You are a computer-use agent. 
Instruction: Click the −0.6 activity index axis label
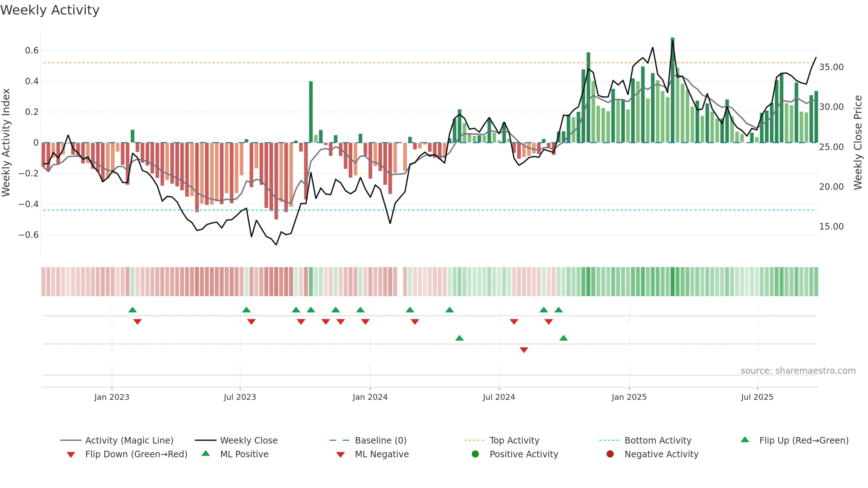29,235
